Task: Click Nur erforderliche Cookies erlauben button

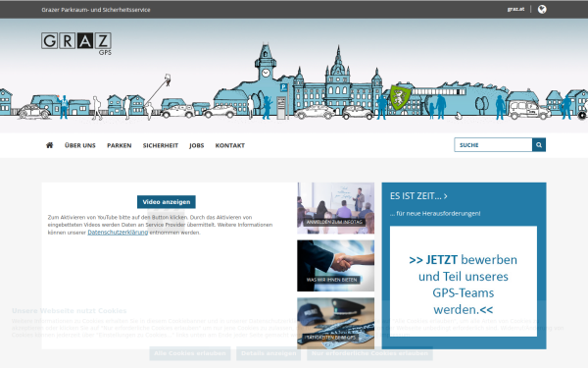Action: tap(369, 353)
